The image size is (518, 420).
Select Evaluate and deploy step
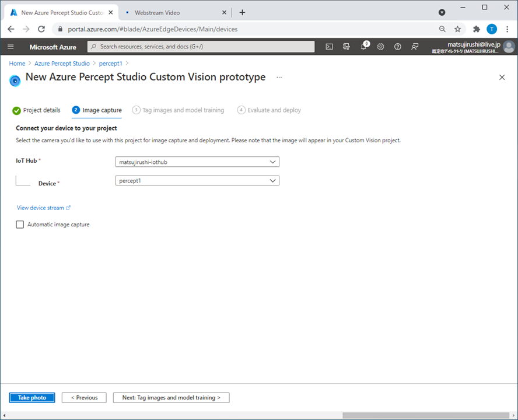pyautogui.click(x=269, y=110)
